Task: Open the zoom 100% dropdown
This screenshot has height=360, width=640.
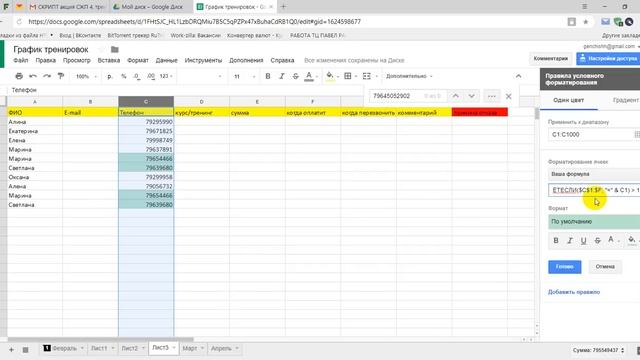Action: coord(86,76)
